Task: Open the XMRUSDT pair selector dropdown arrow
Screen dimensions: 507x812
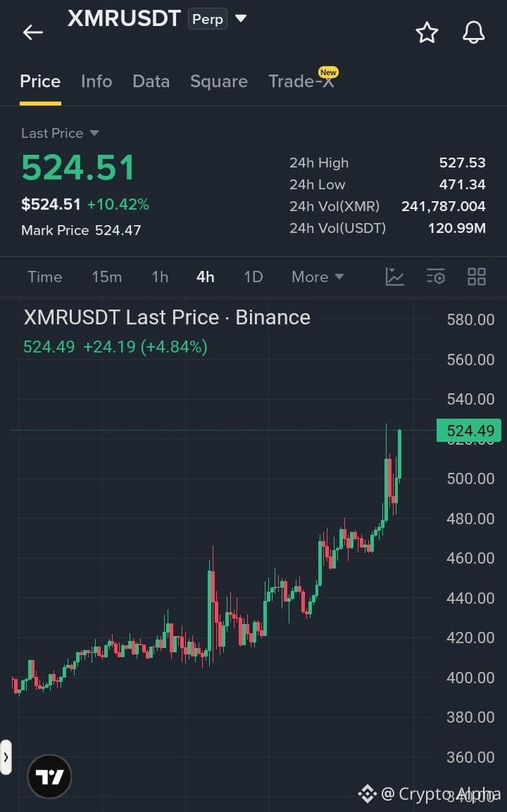Action: 241,18
